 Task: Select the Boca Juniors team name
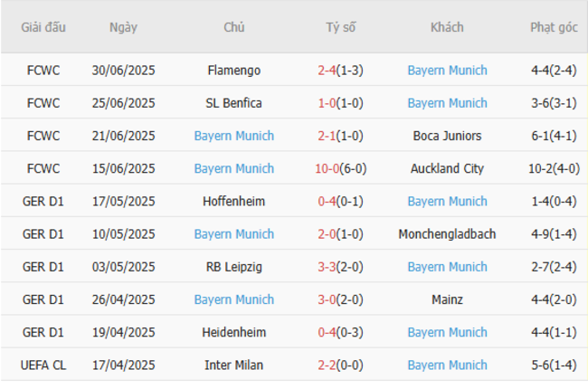(447, 136)
